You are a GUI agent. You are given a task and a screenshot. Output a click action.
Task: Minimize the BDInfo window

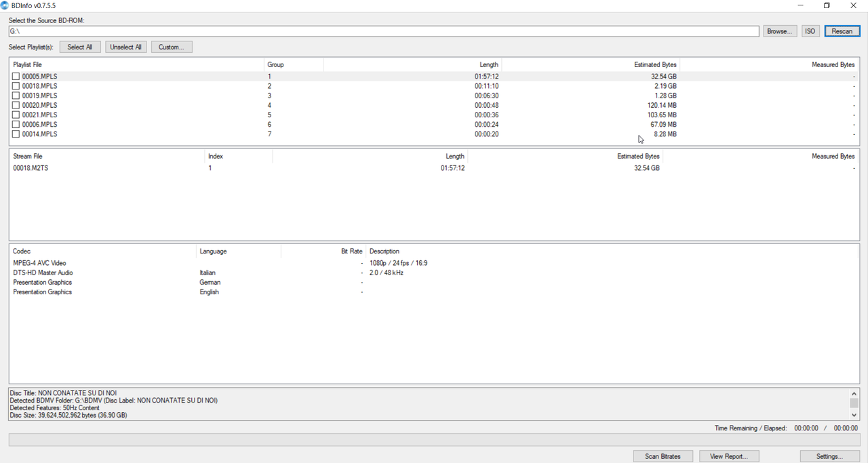point(801,5)
